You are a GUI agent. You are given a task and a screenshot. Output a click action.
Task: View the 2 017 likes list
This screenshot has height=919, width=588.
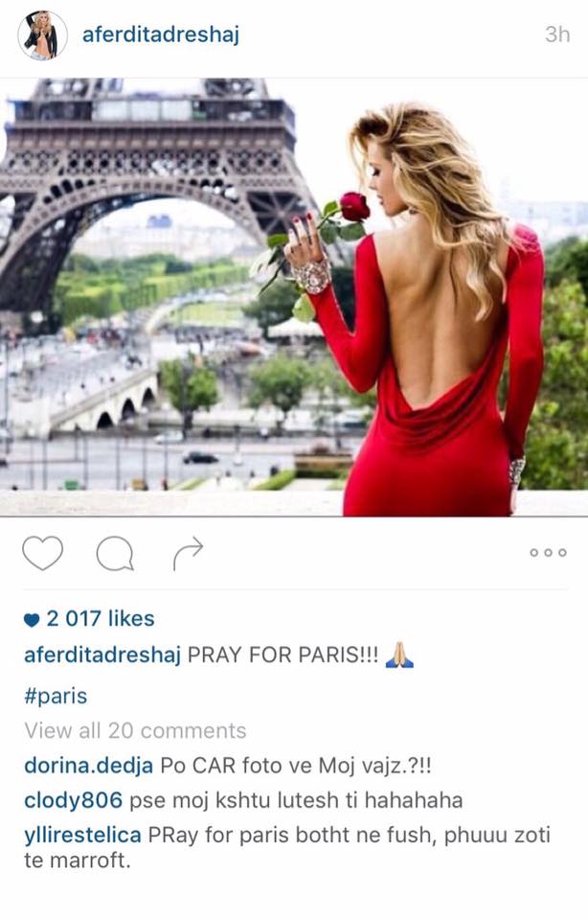(101, 618)
